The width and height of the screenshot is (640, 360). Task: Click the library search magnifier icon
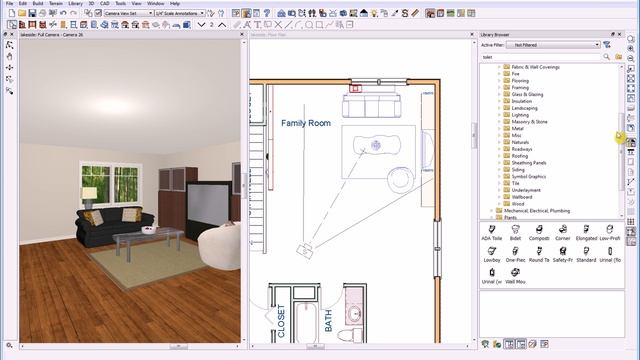point(607,57)
